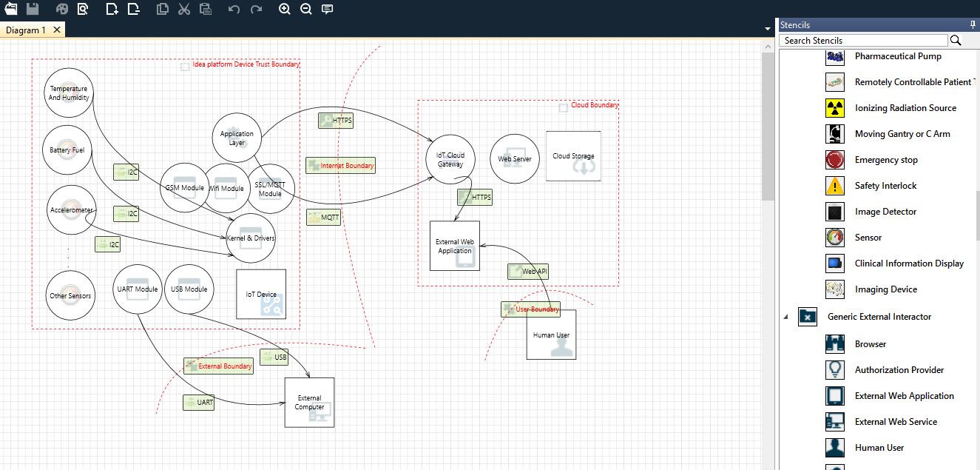Select the Human User stencil icon
The image size is (980, 470).
pos(835,448)
